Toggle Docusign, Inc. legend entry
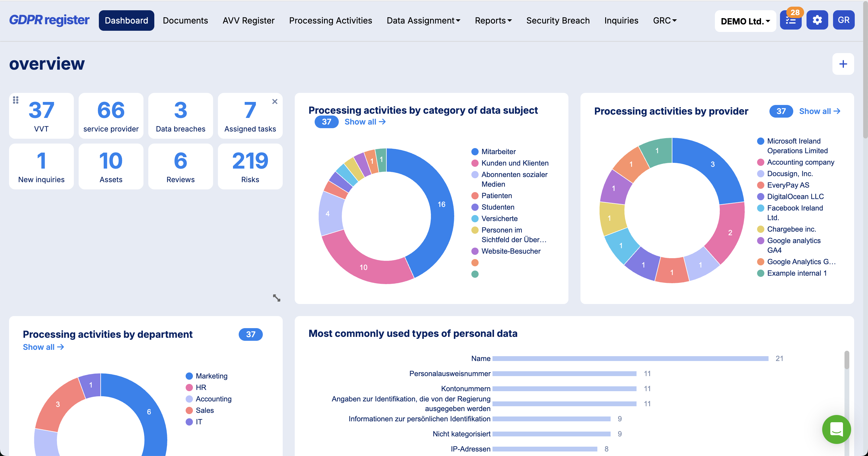Image resolution: width=868 pixels, height=456 pixels. pos(785,174)
